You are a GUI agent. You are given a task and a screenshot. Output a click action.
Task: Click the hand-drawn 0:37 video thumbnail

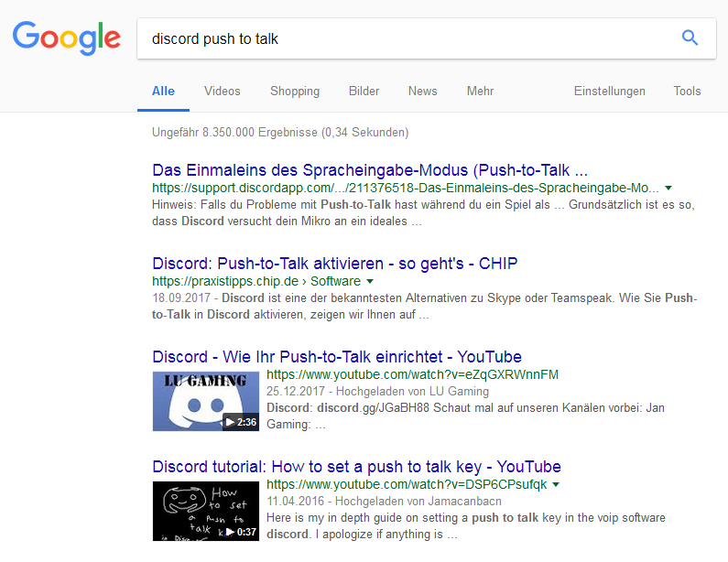pos(206,511)
